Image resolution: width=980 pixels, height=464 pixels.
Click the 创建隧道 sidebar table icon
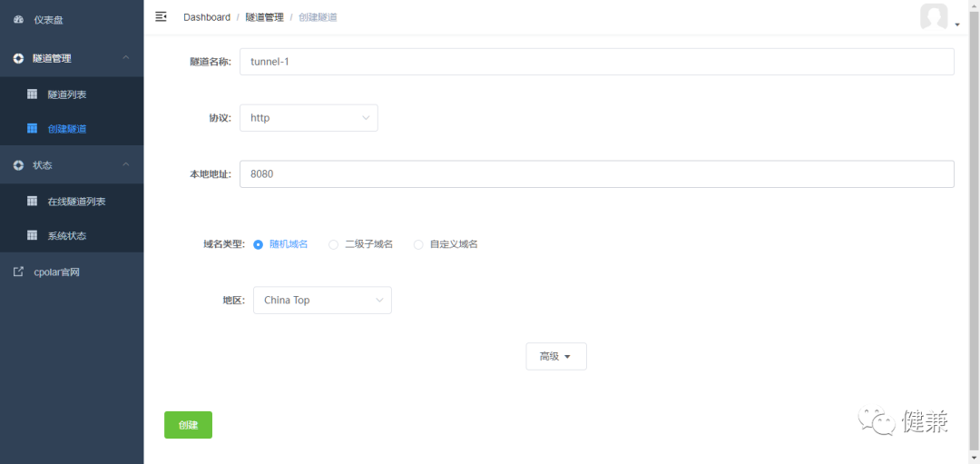tap(32, 128)
